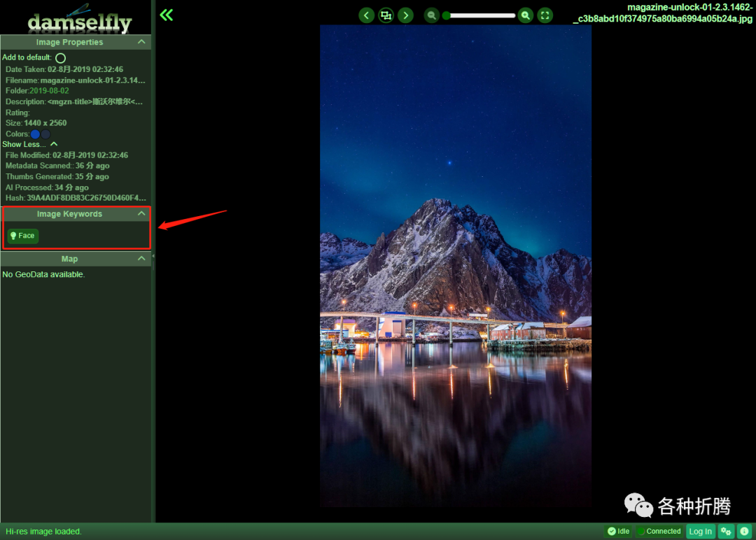Click Show Less to hide details
The image size is (756, 540).
pyautogui.click(x=30, y=144)
